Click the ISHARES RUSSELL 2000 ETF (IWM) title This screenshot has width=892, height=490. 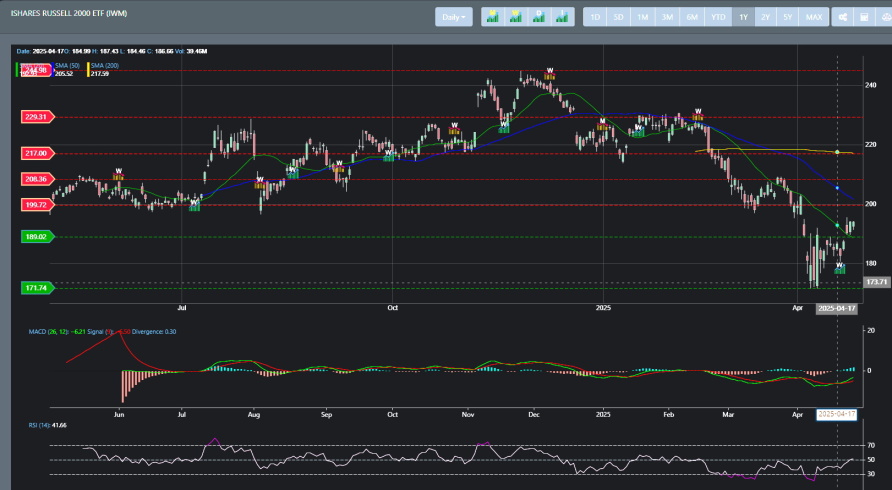click(x=69, y=13)
